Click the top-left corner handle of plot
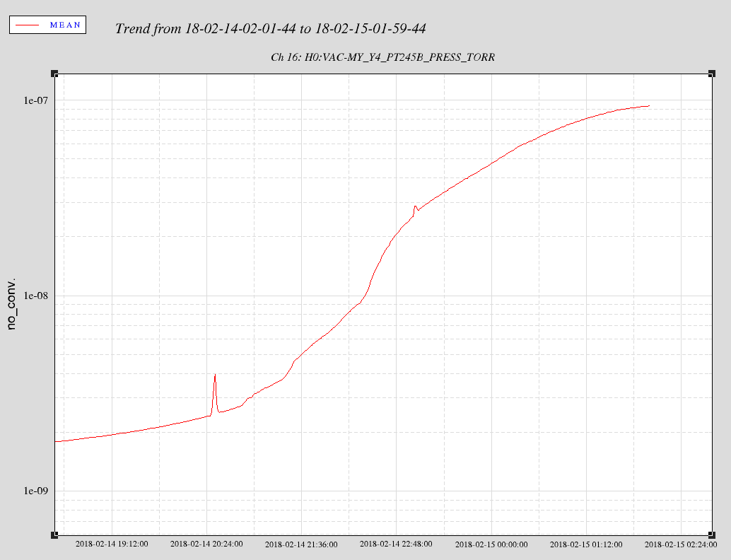Image resolution: width=731 pixels, height=560 pixels. (x=54, y=74)
